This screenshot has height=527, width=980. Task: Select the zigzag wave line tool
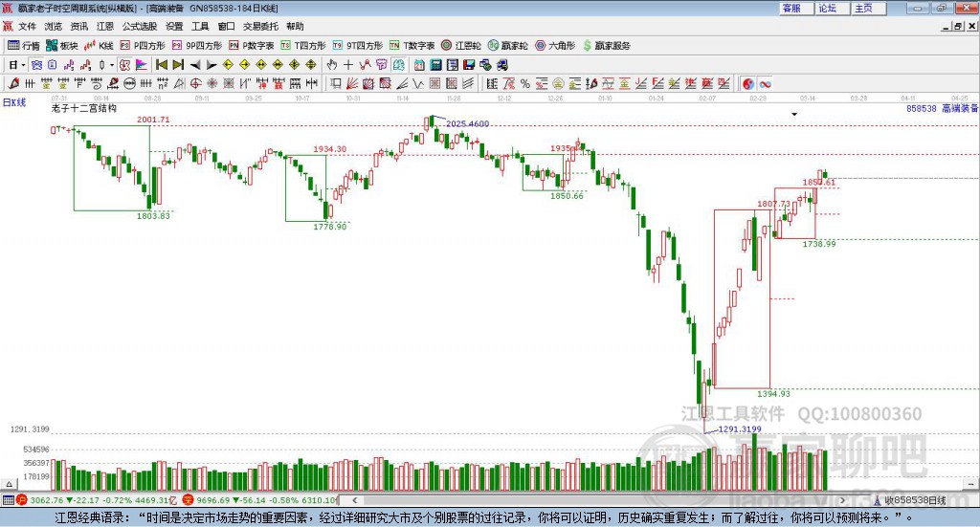(418, 83)
